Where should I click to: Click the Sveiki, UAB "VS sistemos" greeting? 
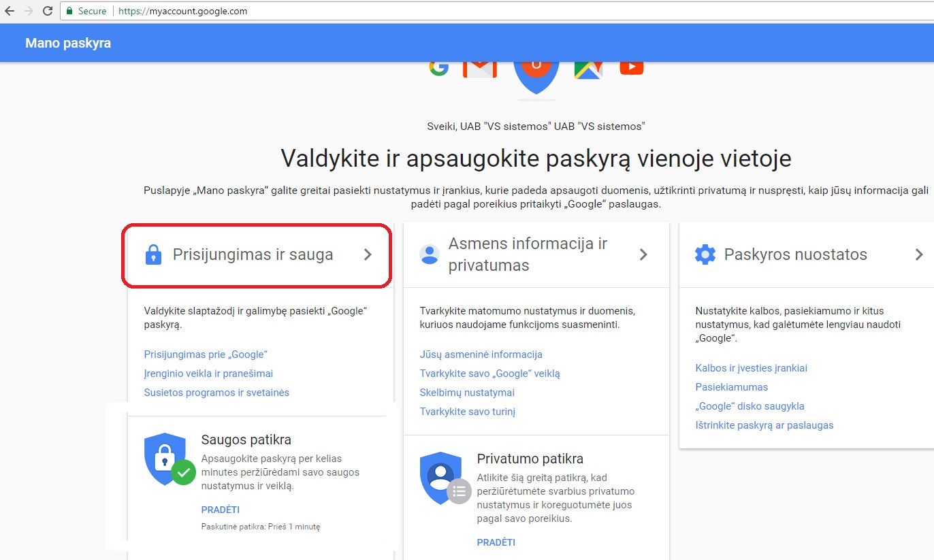(536, 126)
